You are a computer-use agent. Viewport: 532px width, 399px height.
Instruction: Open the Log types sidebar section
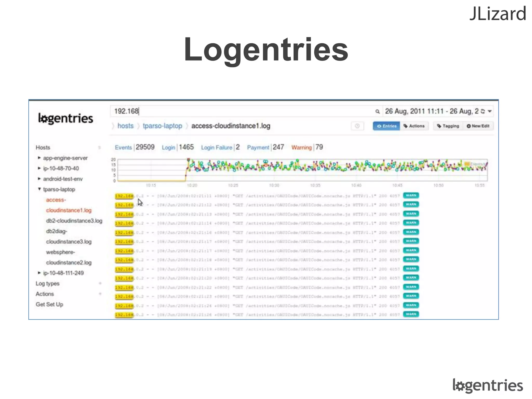(x=48, y=283)
